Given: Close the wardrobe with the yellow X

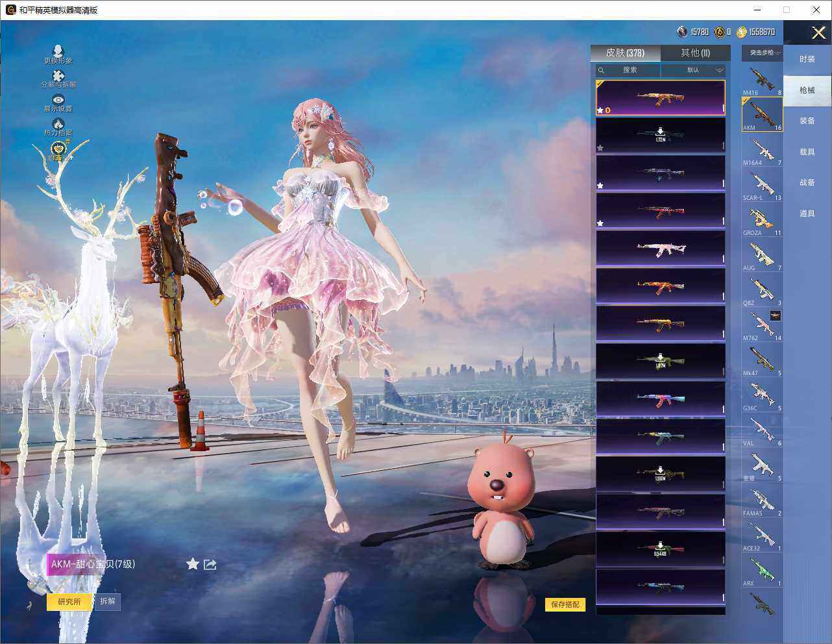Looking at the screenshot, I should click(x=818, y=32).
